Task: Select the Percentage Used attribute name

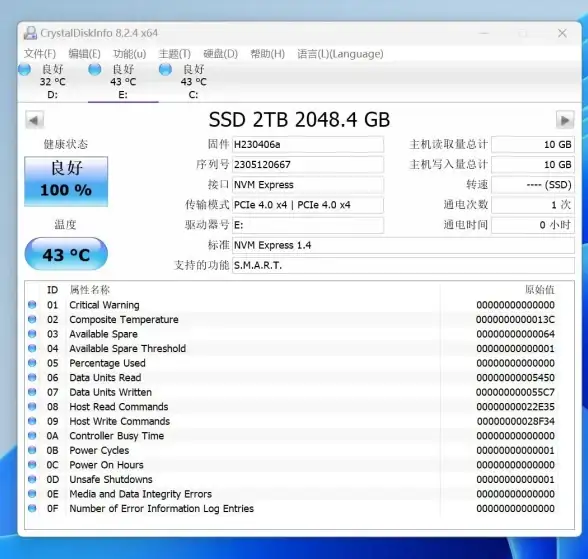Action: point(107,363)
